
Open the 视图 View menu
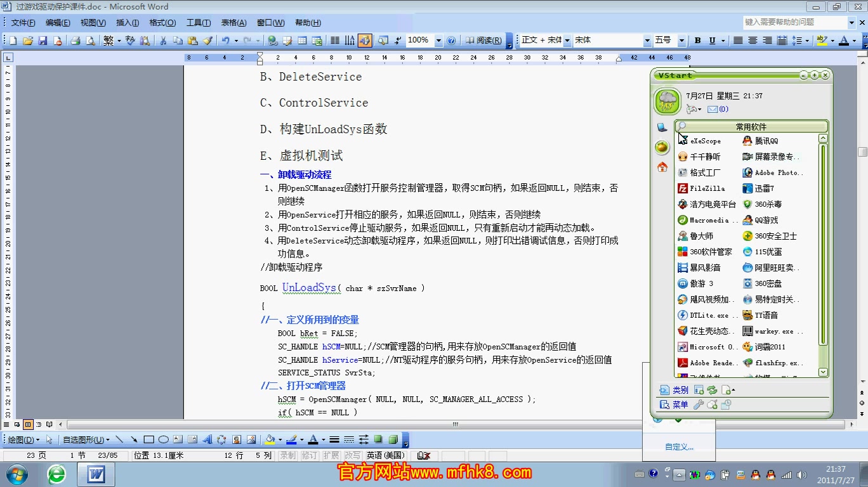tap(93, 23)
